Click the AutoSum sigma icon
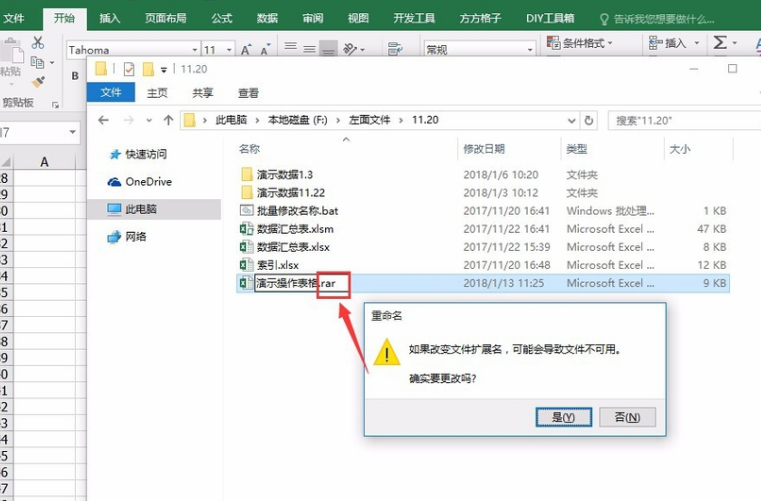Viewport: 761px width, 501px height. click(x=720, y=43)
